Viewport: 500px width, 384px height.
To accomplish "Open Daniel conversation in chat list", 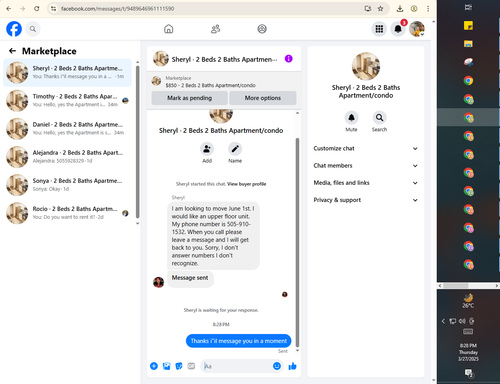I will click(x=67, y=128).
